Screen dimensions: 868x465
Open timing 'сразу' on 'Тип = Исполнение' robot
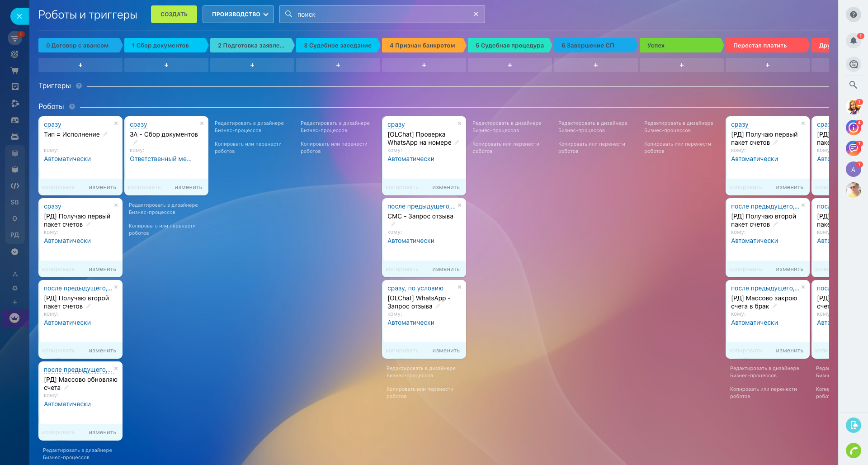(52, 124)
